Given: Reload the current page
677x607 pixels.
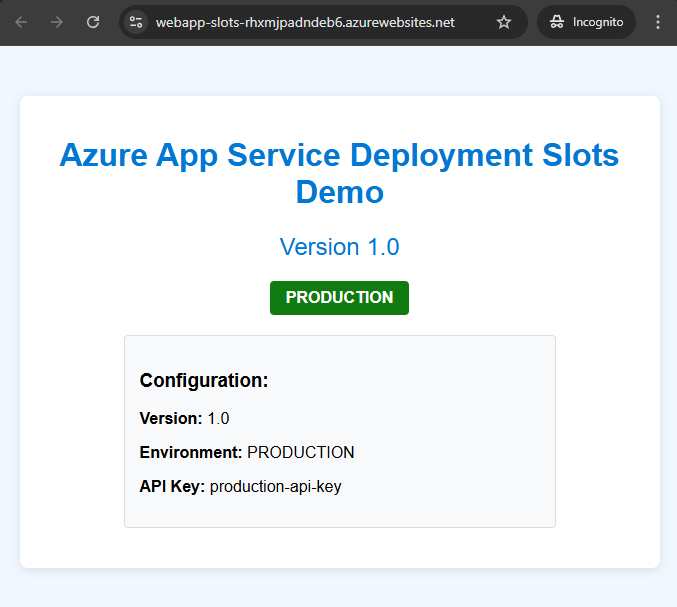Looking at the screenshot, I should (93, 22).
